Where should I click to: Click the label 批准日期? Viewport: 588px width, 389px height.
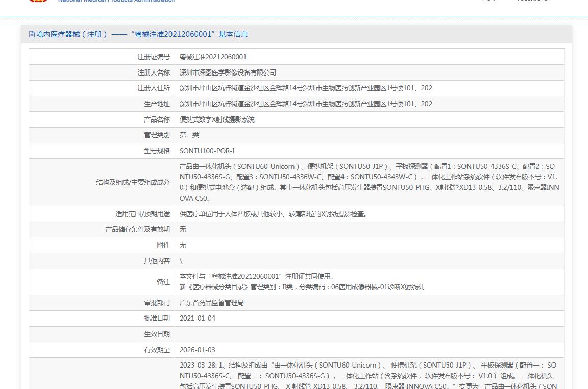[x=157, y=318]
